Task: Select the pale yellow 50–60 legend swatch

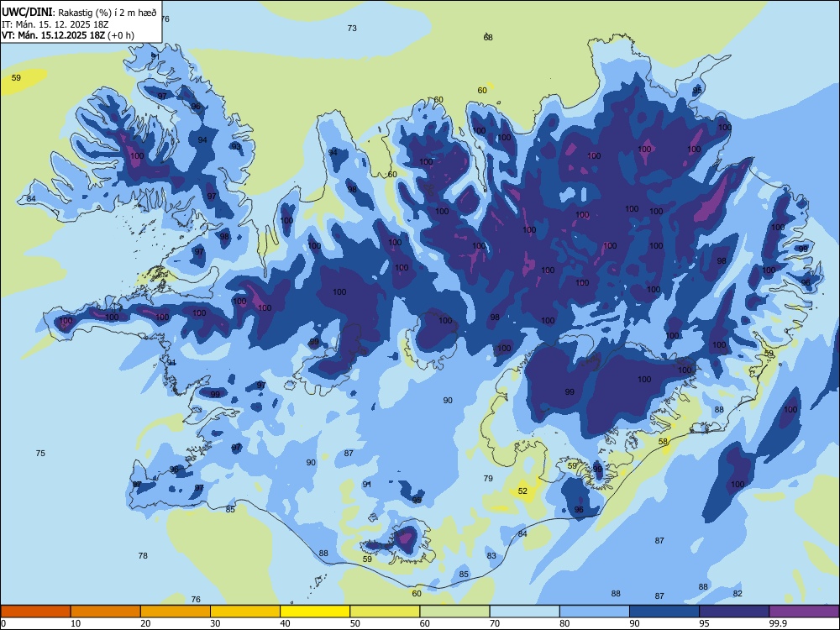Action: pos(385,612)
